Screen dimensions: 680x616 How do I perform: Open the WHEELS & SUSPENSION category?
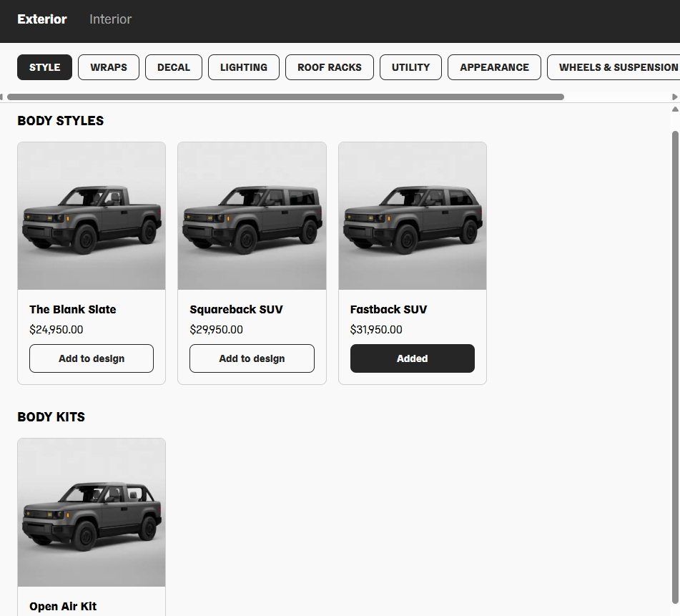coord(614,67)
